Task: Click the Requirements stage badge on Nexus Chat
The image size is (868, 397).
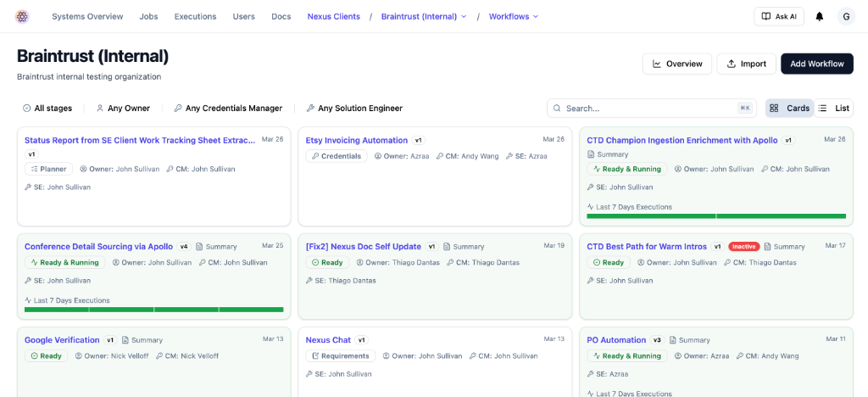Action: (x=341, y=356)
